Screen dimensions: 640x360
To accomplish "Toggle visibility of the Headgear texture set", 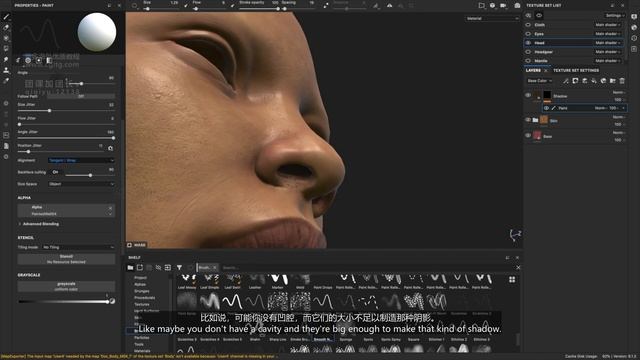I will point(528,52).
